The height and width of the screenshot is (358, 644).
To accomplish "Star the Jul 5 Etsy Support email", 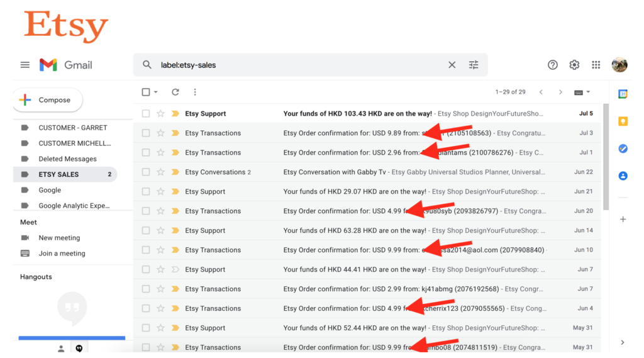I will [160, 113].
